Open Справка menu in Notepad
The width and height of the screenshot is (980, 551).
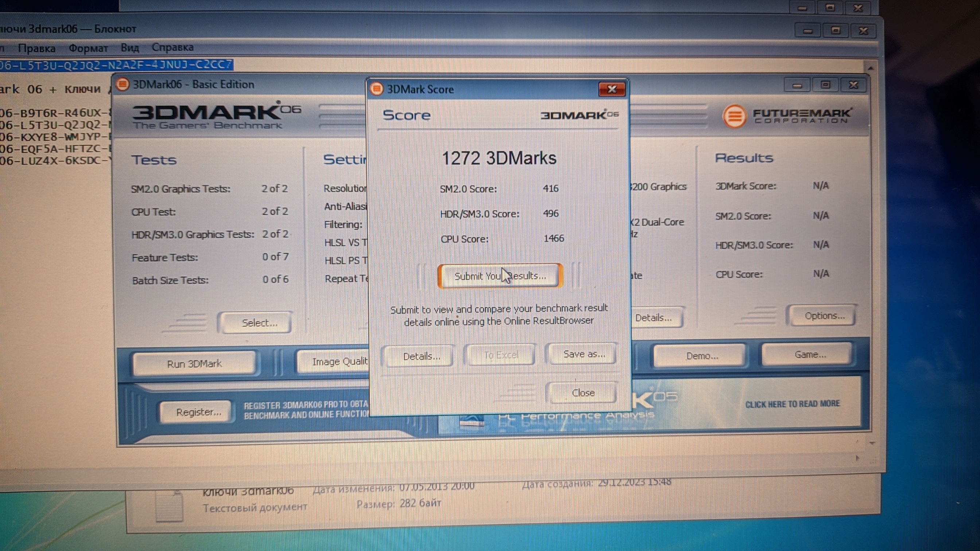pos(172,47)
